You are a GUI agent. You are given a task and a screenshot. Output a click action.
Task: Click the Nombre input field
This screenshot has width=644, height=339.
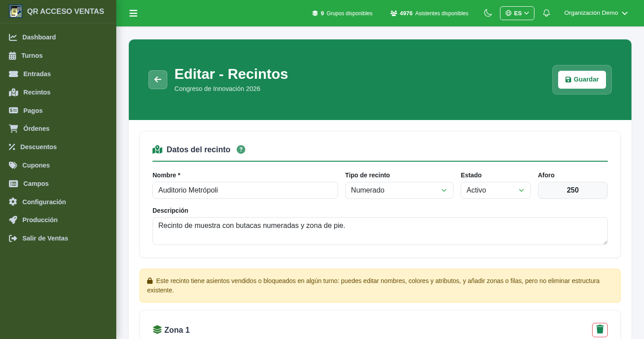click(245, 190)
